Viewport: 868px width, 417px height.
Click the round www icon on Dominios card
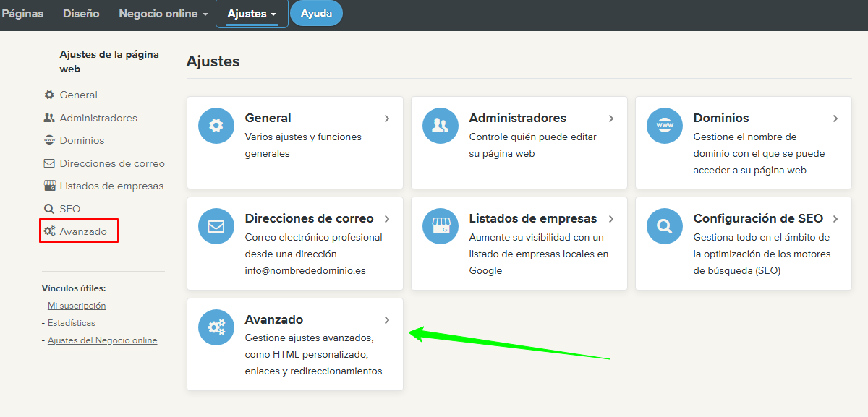665,126
